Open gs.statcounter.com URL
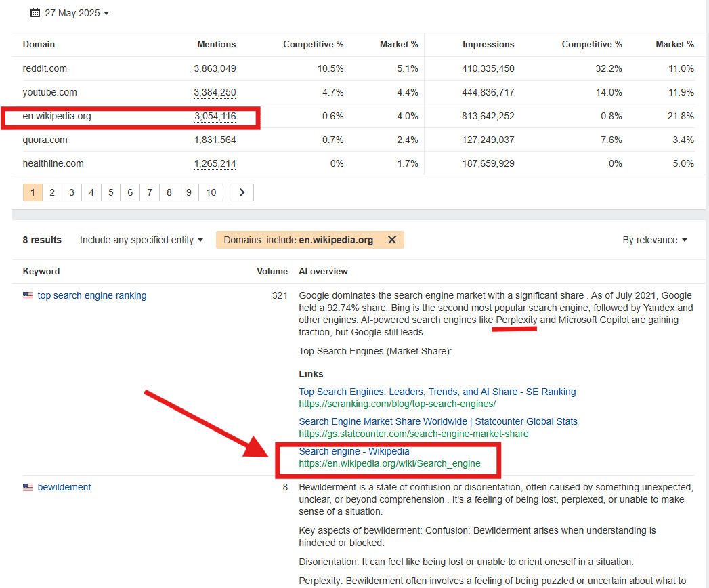Image resolution: width=709 pixels, height=588 pixels. (413, 434)
